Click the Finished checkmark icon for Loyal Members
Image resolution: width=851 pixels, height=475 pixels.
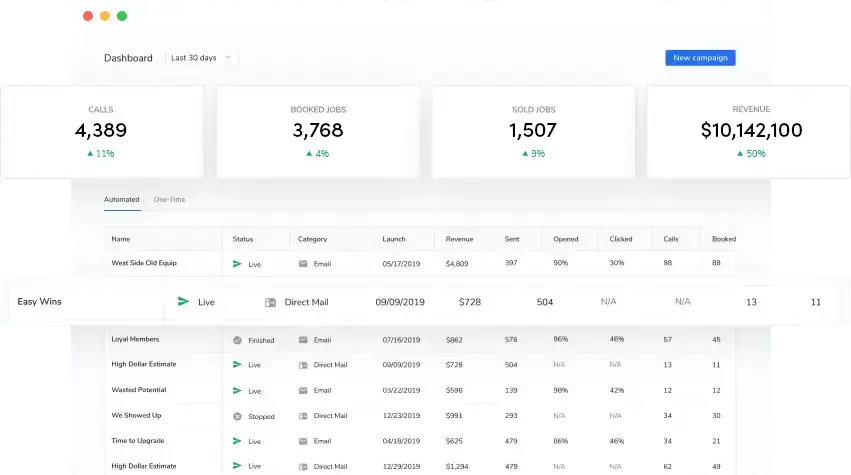click(x=237, y=340)
